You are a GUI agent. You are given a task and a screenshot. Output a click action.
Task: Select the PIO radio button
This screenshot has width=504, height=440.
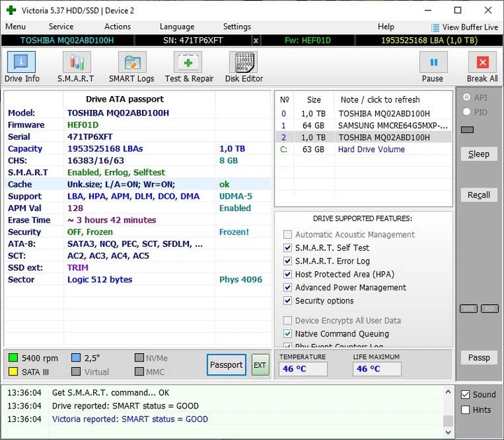[467, 112]
